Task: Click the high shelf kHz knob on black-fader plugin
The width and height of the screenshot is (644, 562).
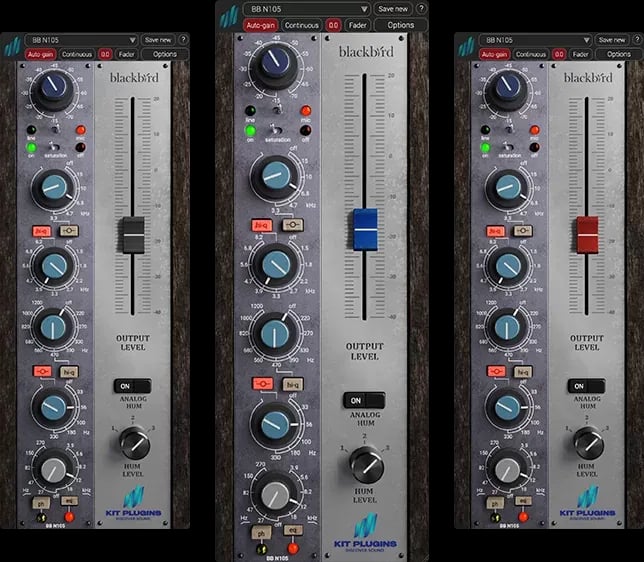Action: click(54, 187)
